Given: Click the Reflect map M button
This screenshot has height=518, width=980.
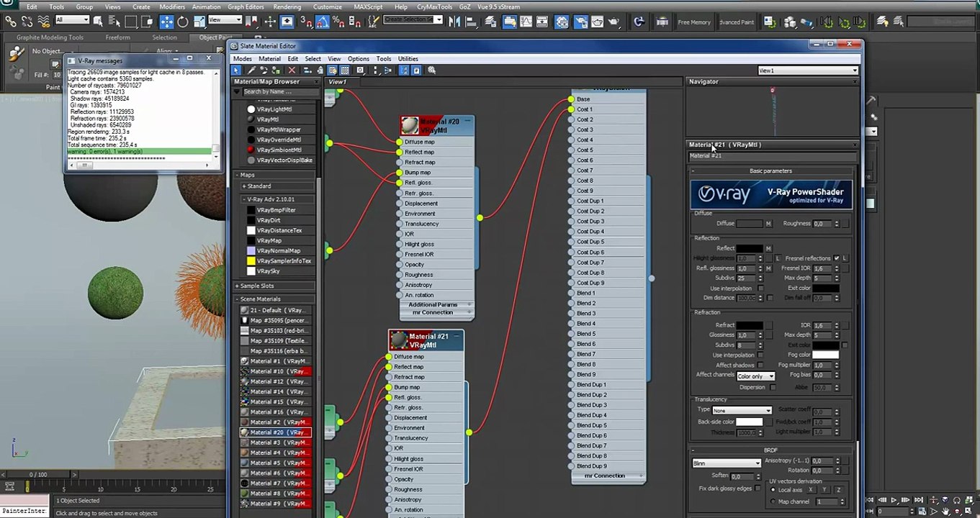Looking at the screenshot, I should point(768,248).
